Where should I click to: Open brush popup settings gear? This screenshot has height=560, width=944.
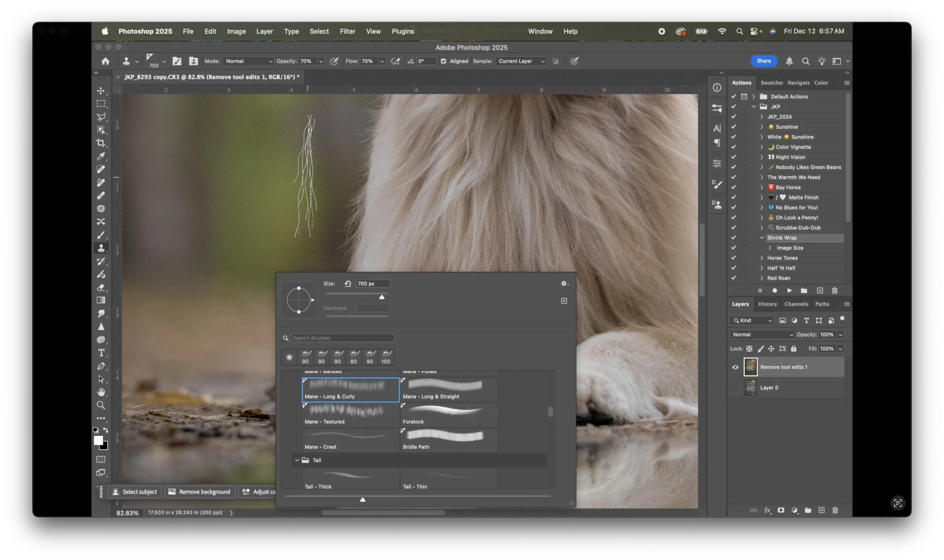(x=564, y=283)
